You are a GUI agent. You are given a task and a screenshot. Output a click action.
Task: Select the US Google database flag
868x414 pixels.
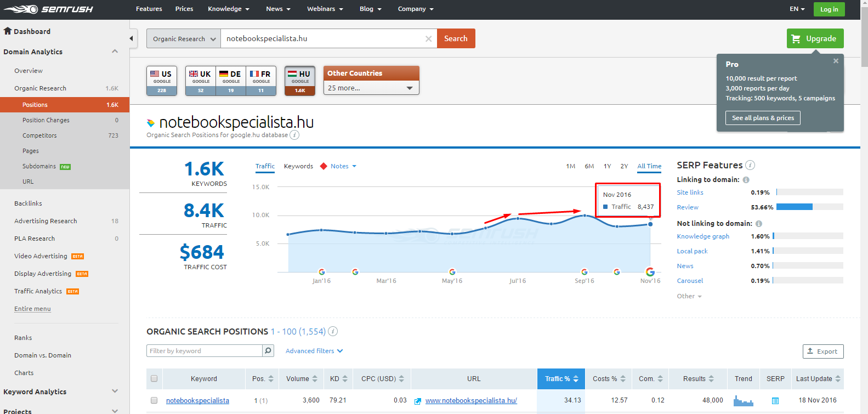pyautogui.click(x=162, y=81)
